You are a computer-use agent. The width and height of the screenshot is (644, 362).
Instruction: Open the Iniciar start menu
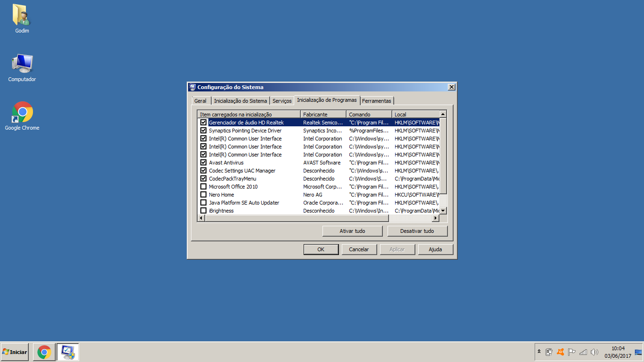[15, 352]
